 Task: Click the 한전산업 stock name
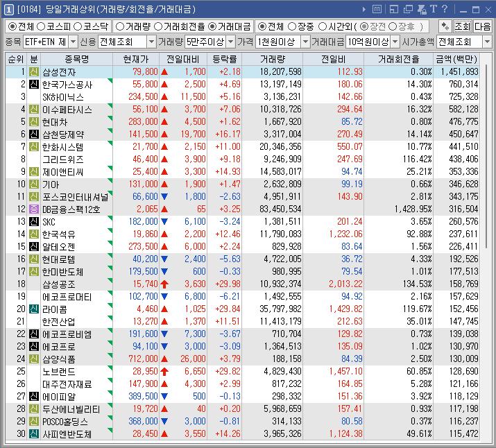(x=58, y=322)
